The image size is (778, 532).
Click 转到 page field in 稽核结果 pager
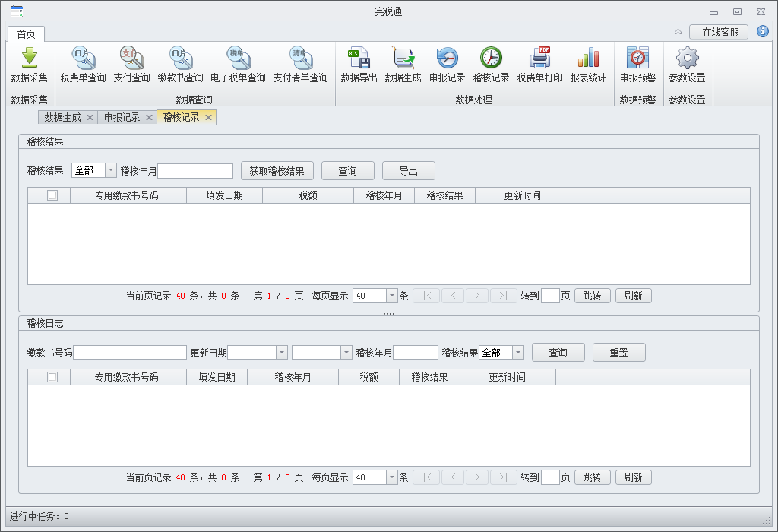pos(550,296)
